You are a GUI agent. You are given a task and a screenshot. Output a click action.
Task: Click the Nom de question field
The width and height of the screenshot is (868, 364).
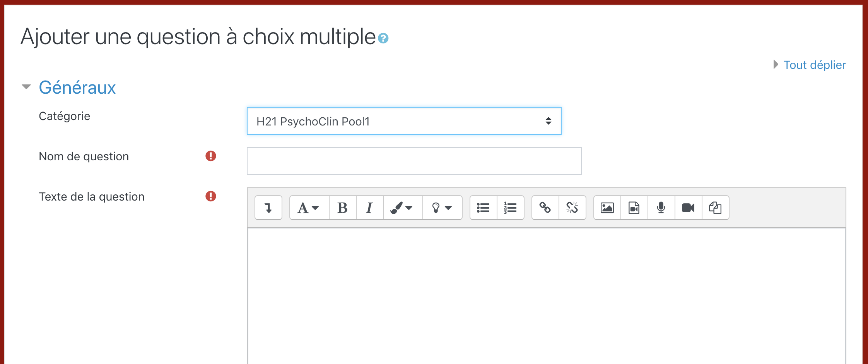(x=414, y=161)
